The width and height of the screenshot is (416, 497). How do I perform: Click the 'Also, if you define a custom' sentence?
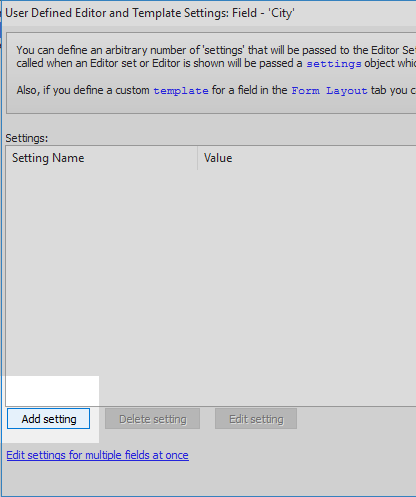(x=216, y=90)
